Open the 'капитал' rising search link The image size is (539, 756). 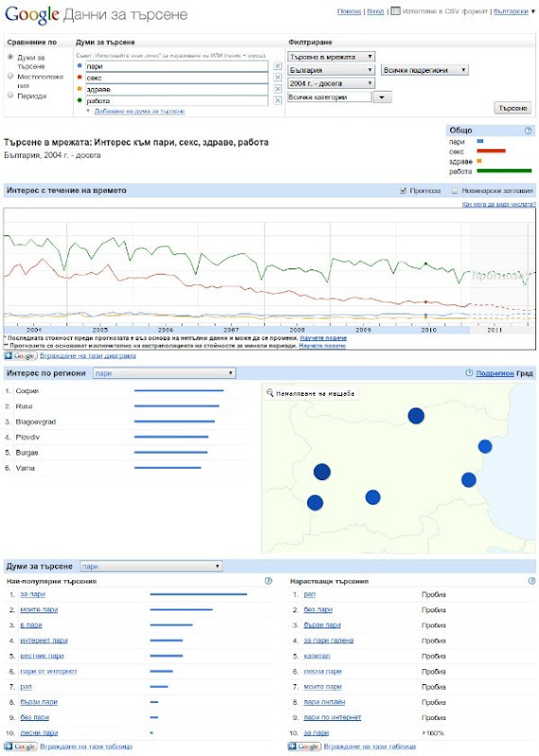pyautogui.click(x=317, y=656)
